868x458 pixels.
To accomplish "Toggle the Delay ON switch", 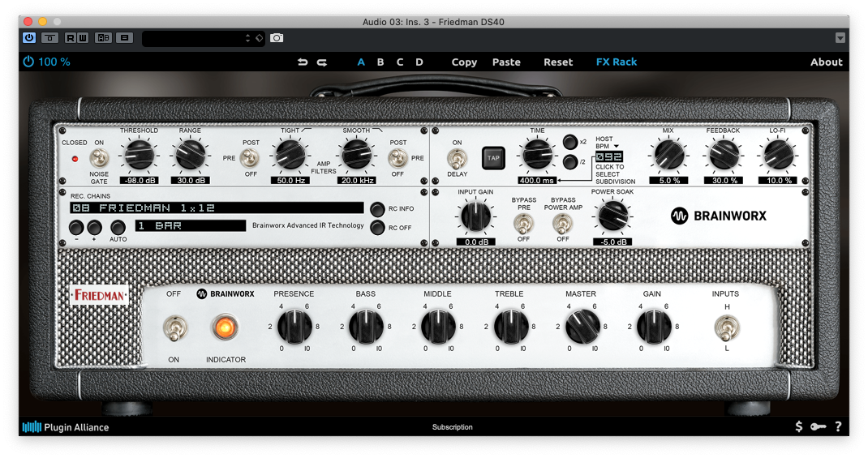I will 457,160.
